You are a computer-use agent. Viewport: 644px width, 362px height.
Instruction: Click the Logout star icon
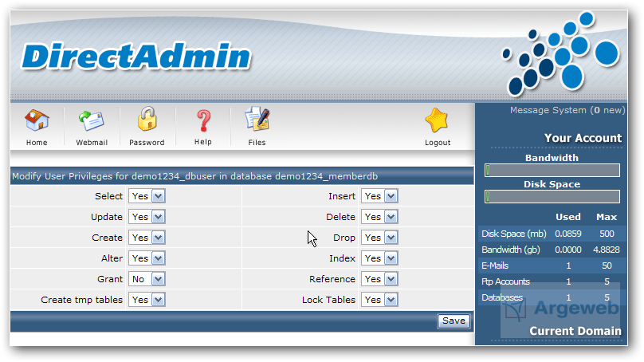point(437,120)
